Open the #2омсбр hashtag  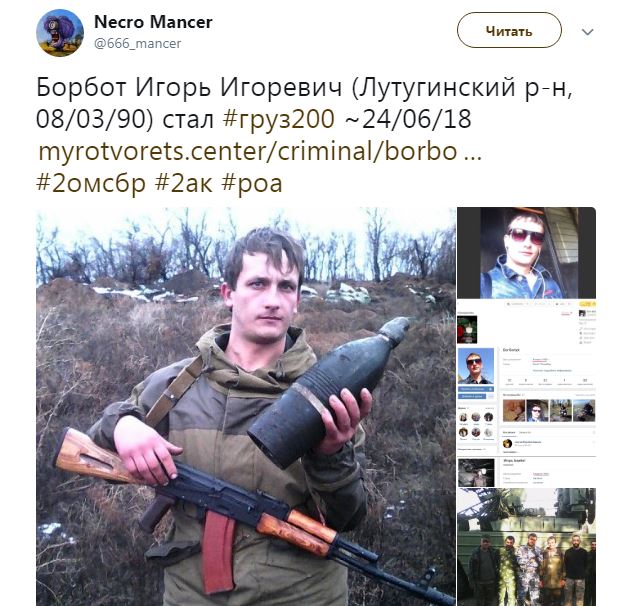coord(91,183)
